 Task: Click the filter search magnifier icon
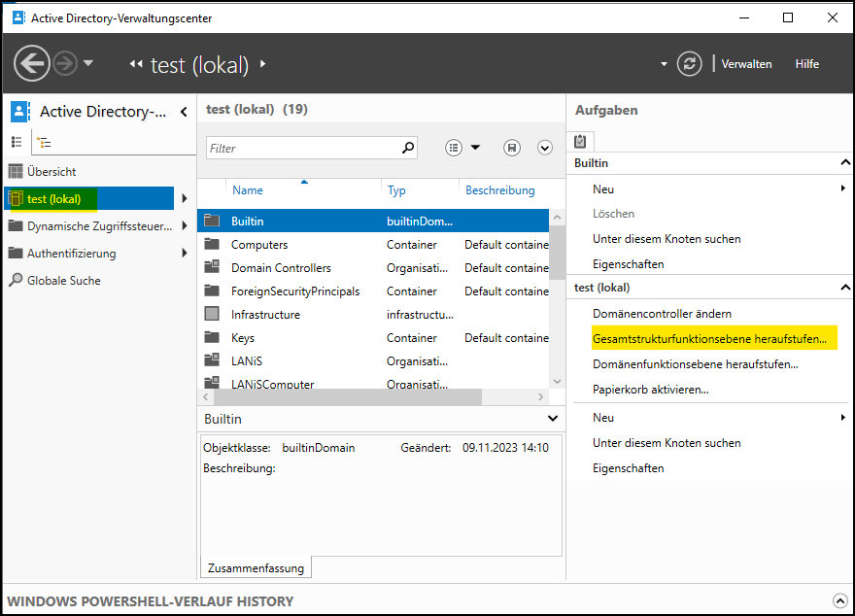tap(408, 148)
